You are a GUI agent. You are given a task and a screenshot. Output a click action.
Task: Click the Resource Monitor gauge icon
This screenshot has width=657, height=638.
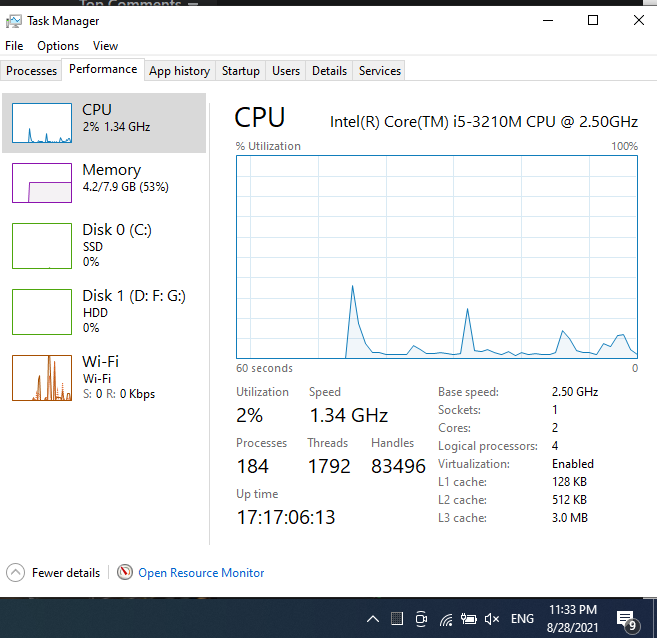coord(124,572)
